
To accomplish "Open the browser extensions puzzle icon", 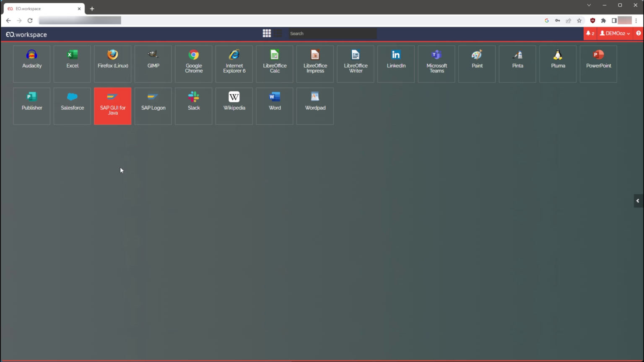I will [603, 21].
